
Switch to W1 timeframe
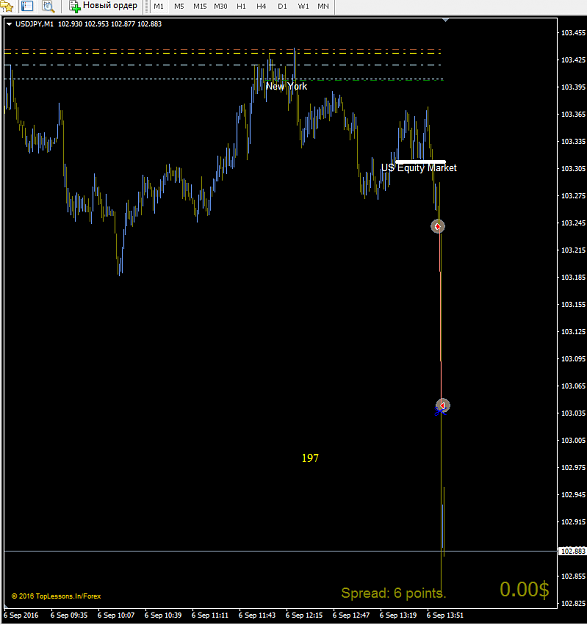tap(303, 6)
